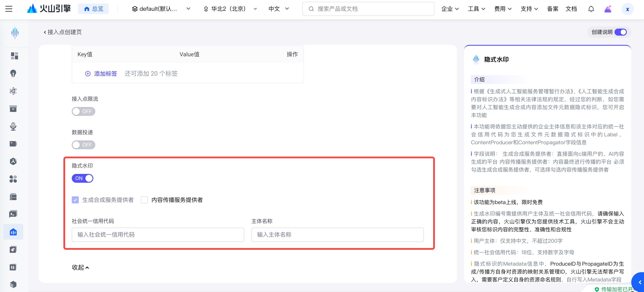
Task: Open the terminal chat sidebar icon
Action: [x=13, y=214]
